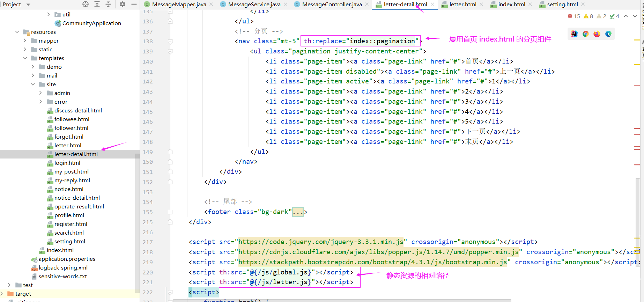The width and height of the screenshot is (644, 302).
Task: Click the jquery URL on line 217
Action: [321, 242]
